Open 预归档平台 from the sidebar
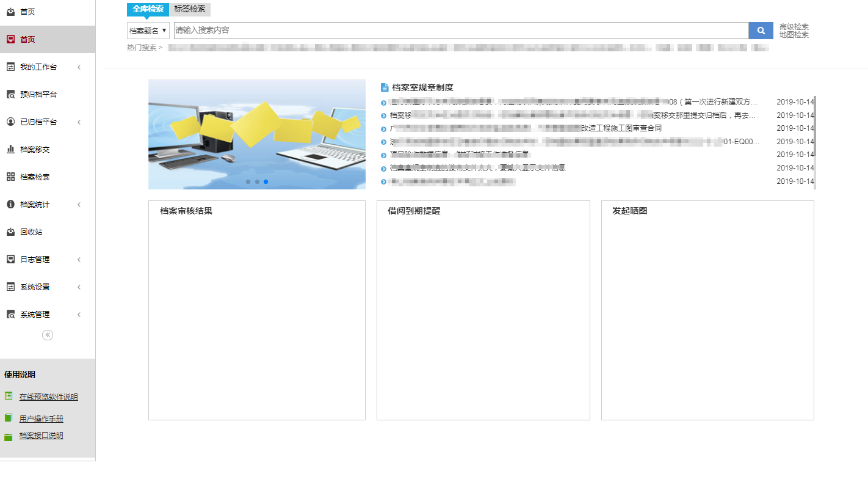Viewport: 868px width, 479px height. tap(38, 95)
